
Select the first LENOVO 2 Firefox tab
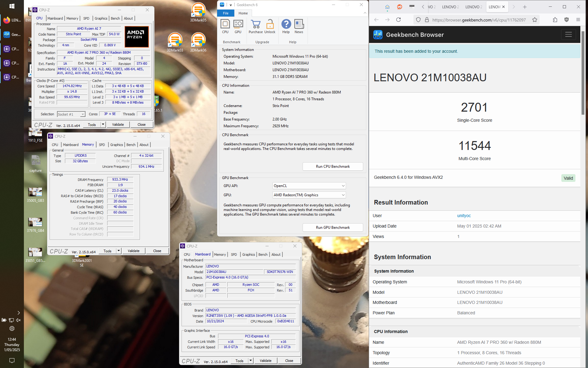[x=450, y=7]
